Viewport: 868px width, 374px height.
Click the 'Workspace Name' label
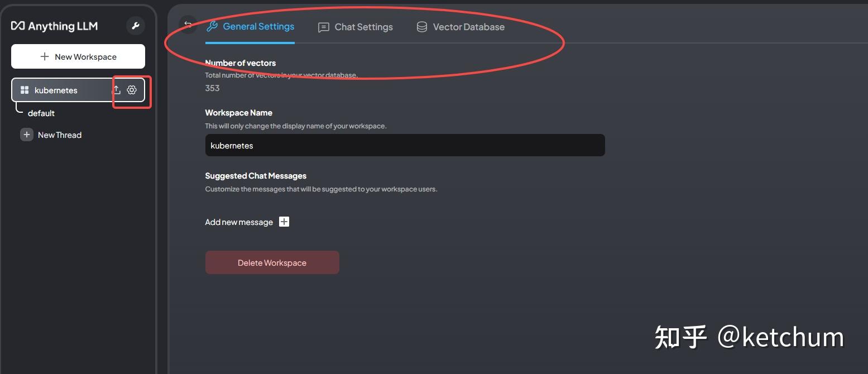[239, 113]
